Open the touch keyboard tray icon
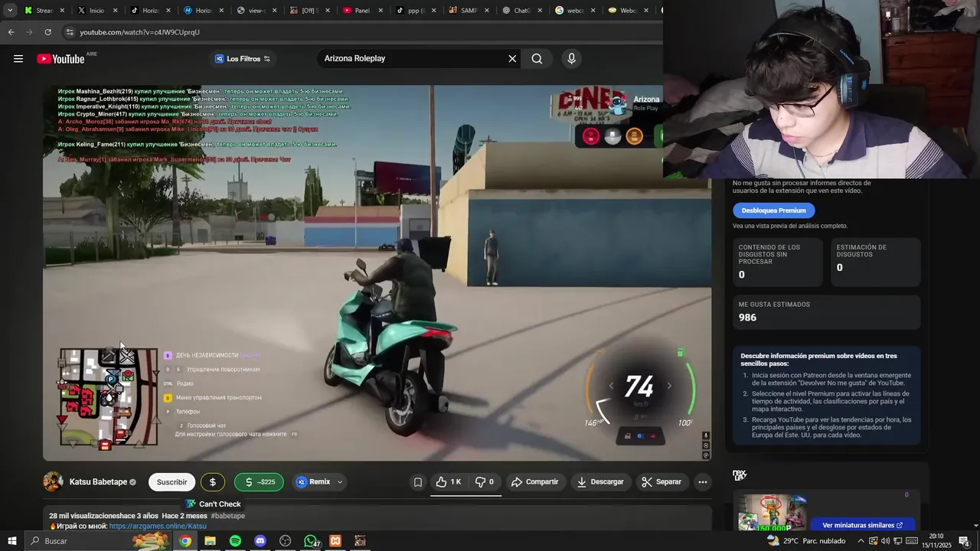Viewport: 980px width, 551px height. coord(912,541)
